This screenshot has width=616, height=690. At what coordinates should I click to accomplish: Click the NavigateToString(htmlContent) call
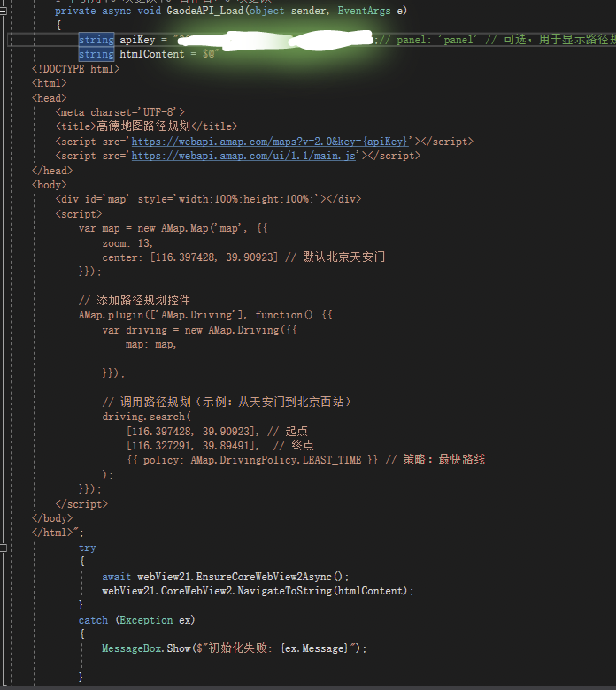[322, 591]
